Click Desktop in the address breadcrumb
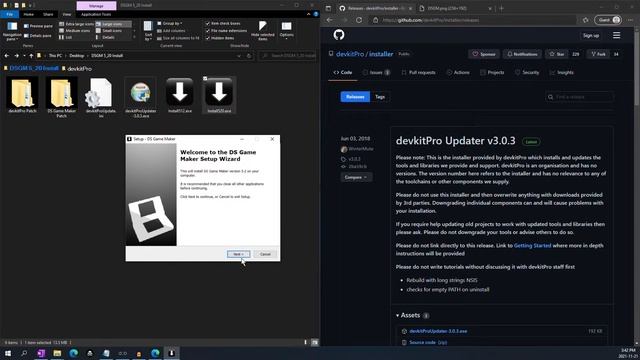This screenshot has height=360, width=640. (76, 56)
